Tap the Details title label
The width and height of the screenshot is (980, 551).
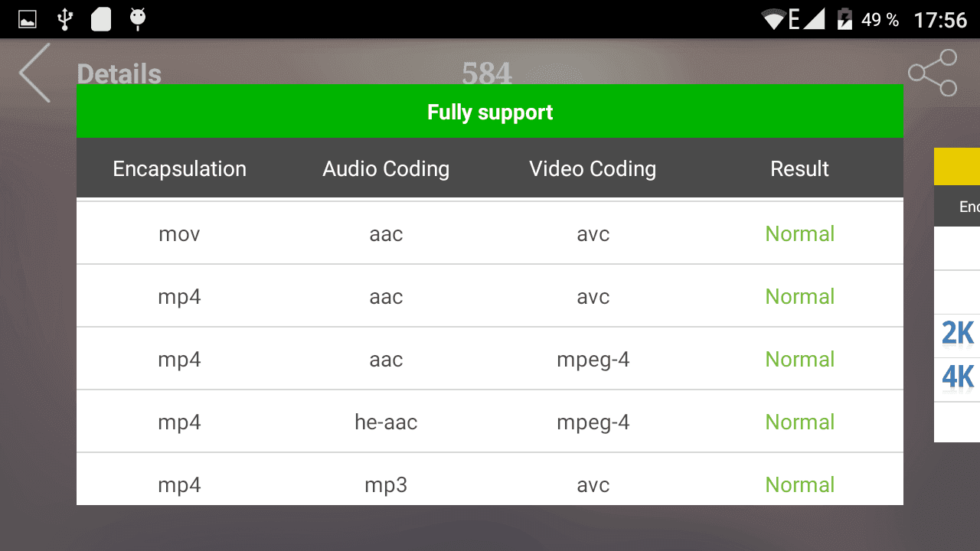coord(119,74)
